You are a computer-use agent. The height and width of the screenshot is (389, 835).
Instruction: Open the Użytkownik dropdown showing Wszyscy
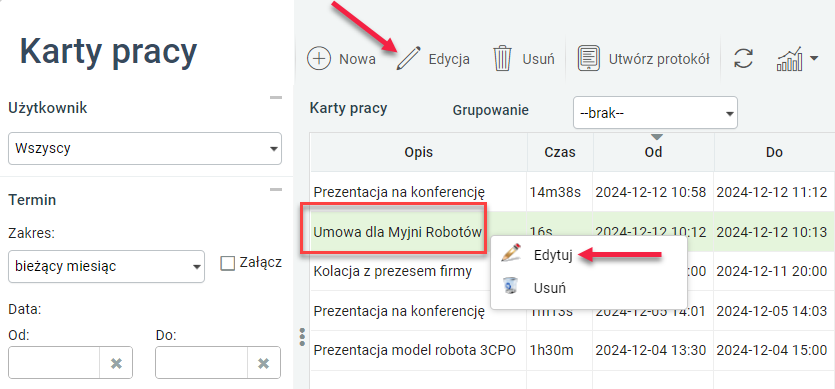pyautogui.click(x=145, y=149)
